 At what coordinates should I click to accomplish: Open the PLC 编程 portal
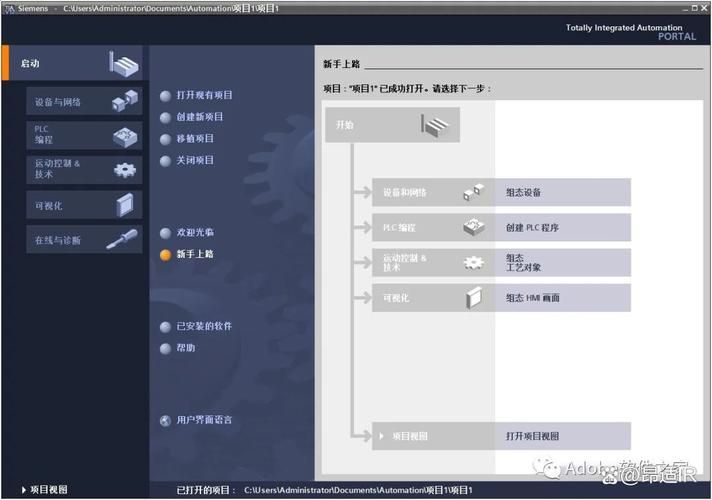[84, 135]
